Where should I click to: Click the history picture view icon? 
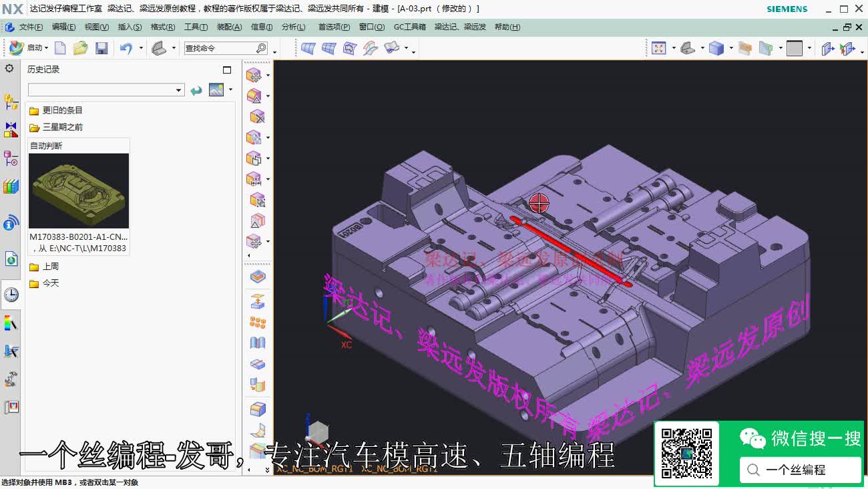pos(216,90)
